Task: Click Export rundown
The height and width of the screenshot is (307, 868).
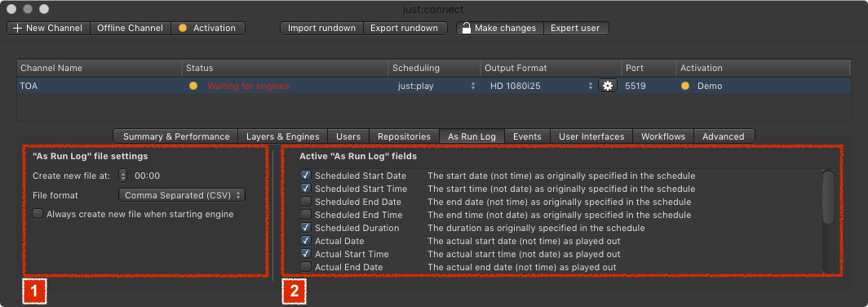Action: 405,28
